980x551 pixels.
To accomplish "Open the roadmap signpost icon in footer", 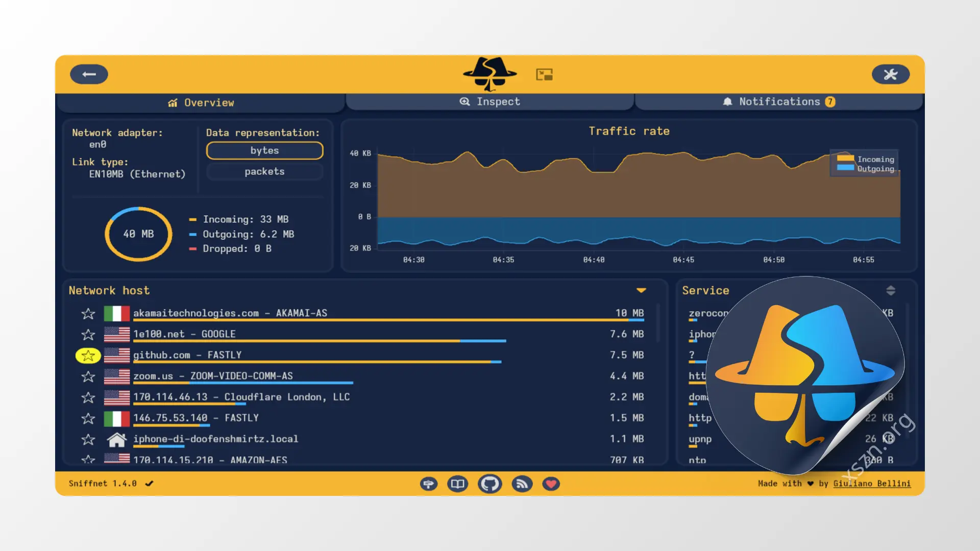I will point(429,484).
